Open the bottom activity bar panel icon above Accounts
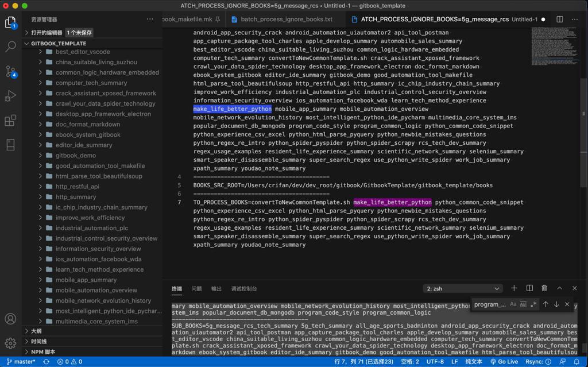The height and width of the screenshot is (367, 588). [x=10, y=145]
